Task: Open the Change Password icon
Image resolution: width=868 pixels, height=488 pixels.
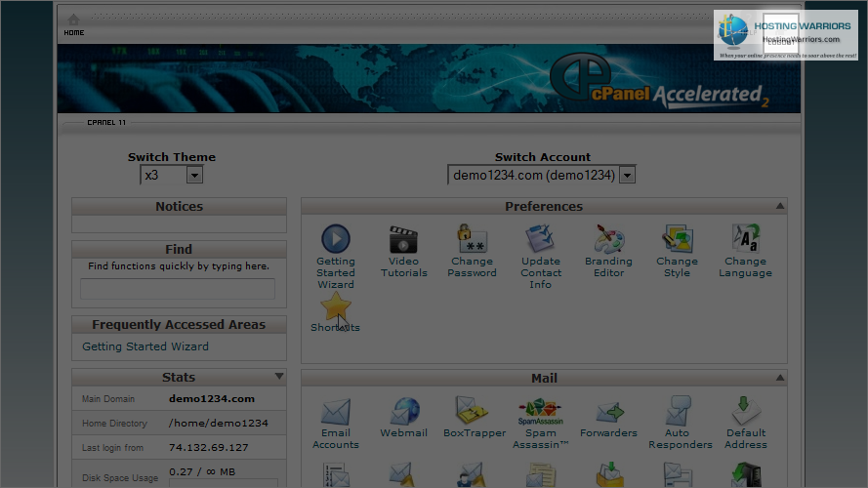Action: pyautogui.click(x=472, y=239)
